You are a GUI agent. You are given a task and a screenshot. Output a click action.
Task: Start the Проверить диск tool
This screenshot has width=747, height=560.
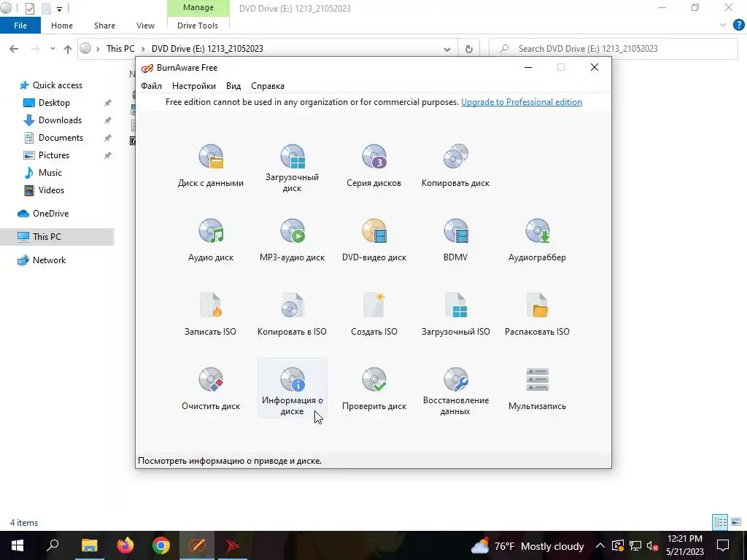click(x=374, y=389)
